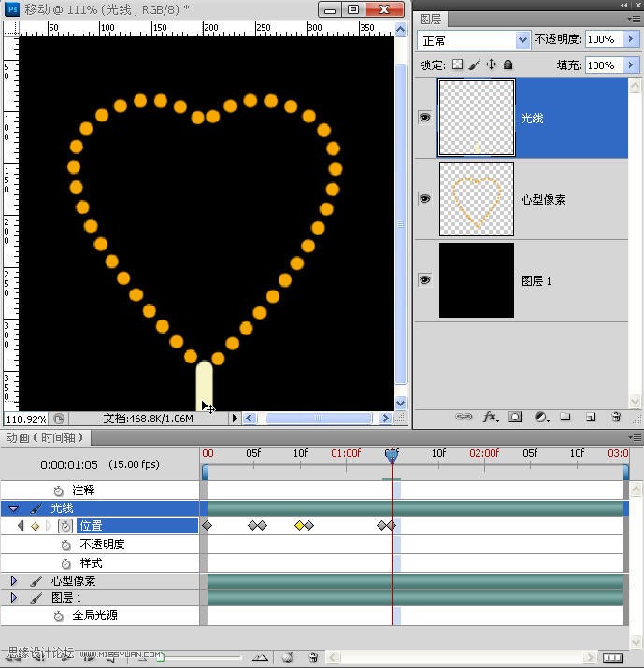Viewport: 644px width, 668px height.
Task: Collapse panels with the double-arrow icon
Action: point(624,5)
